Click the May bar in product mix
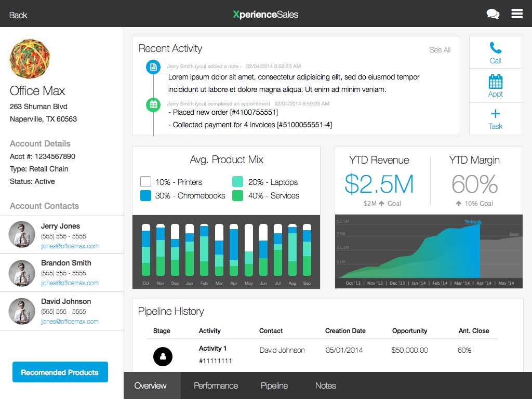 tap(249, 250)
